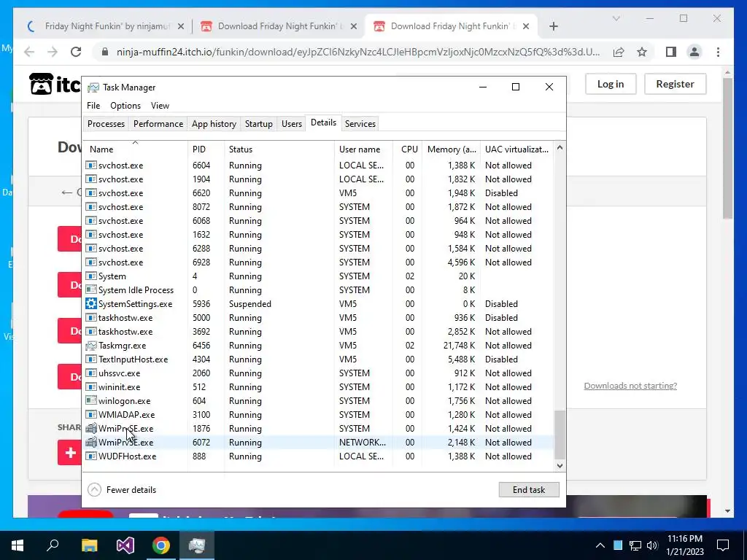Switch to the Users tab
747x560 pixels.
[x=292, y=124]
